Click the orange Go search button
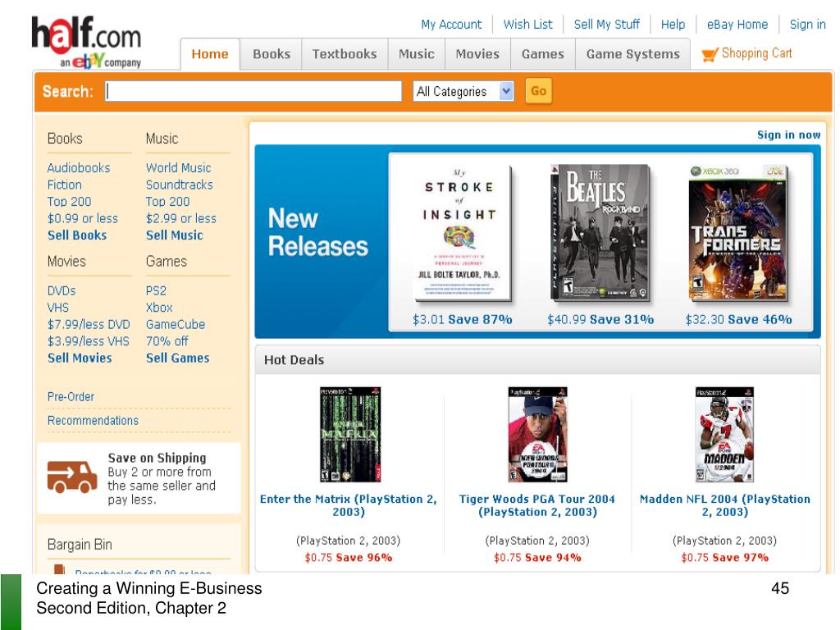The height and width of the screenshot is (630, 840). coord(538,91)
